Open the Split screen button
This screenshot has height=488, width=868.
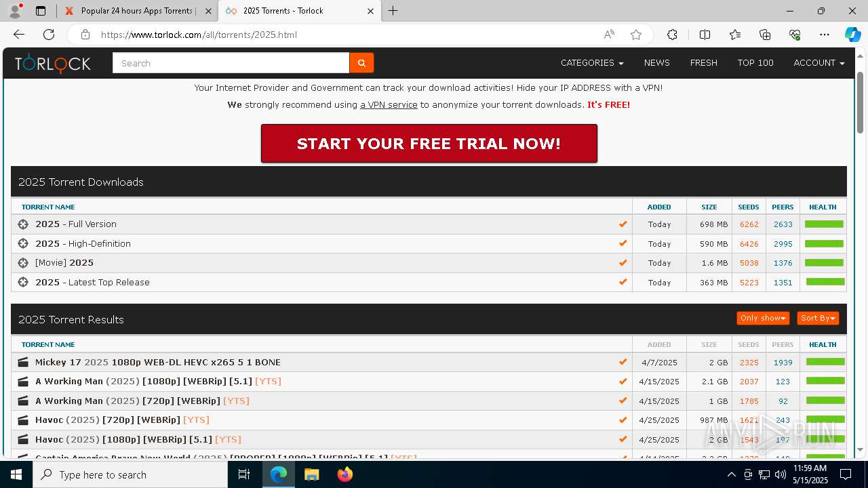[x=705, y=35]
